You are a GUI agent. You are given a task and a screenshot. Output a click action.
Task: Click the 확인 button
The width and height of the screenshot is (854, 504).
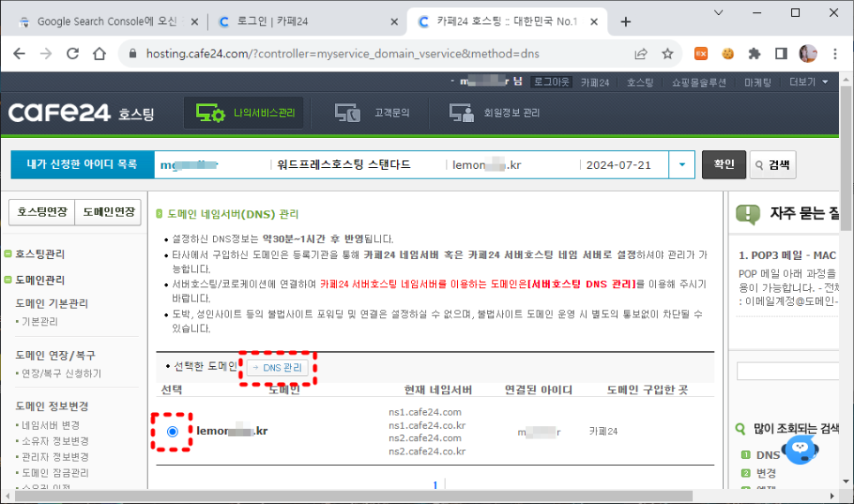pos(724,164)
